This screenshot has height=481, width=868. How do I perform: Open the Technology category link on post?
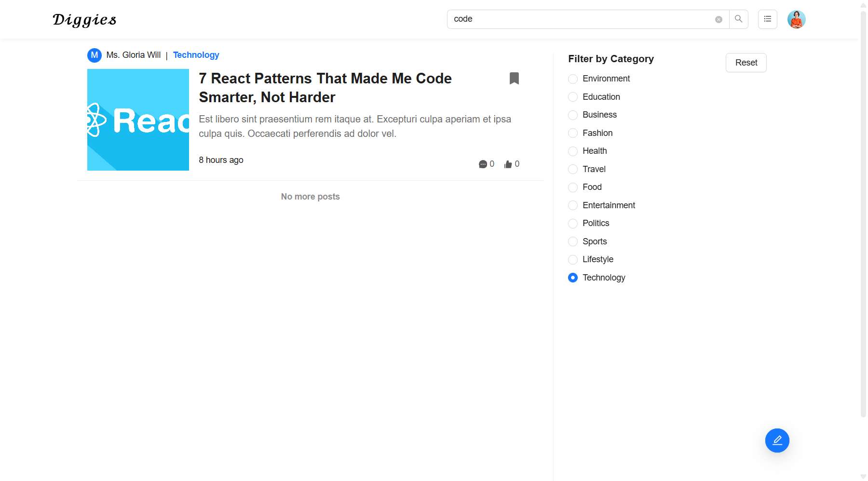[196, 55]
